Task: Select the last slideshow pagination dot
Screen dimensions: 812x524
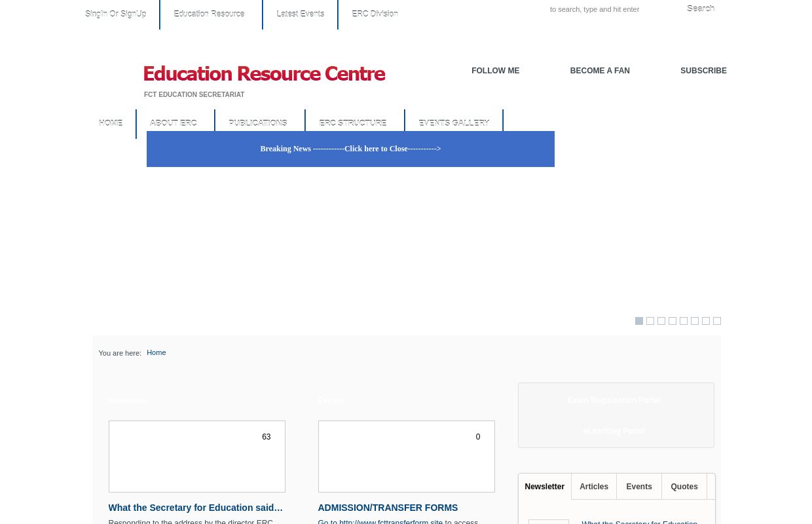Action: (716, 321)
